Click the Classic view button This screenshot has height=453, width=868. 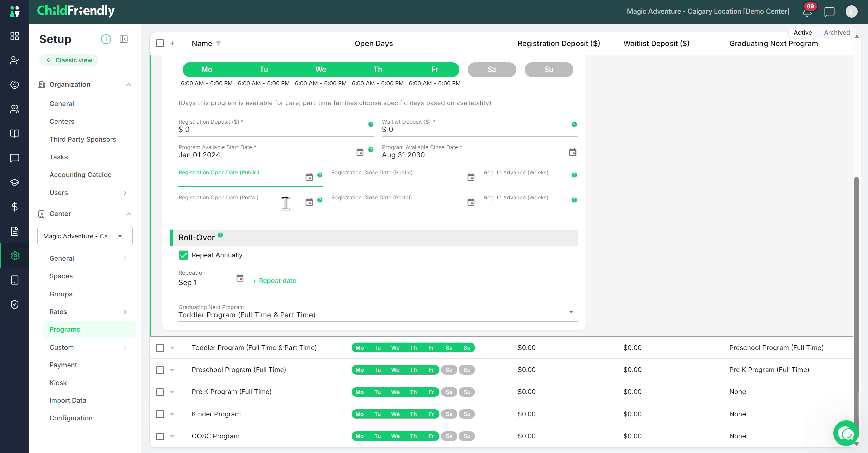click(x=69, y=60)
